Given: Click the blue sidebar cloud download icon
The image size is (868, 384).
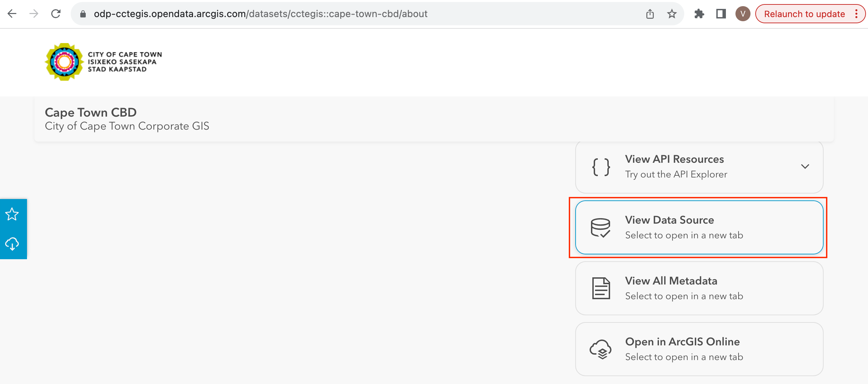Looking at the screenshot, I should coord(12,244).
